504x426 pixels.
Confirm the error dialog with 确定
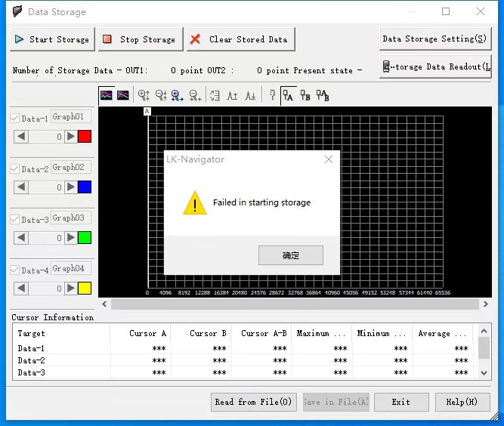tap(290, 255)
